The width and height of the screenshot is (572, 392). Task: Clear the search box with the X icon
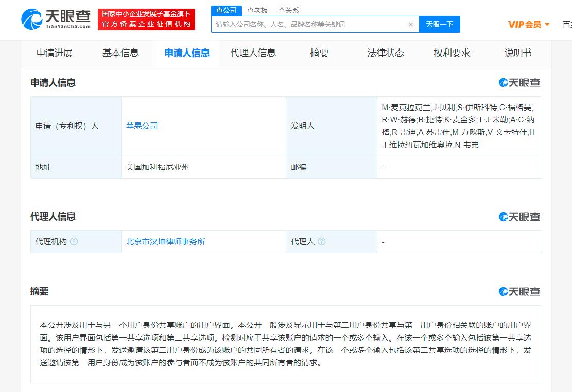(411, 24)
